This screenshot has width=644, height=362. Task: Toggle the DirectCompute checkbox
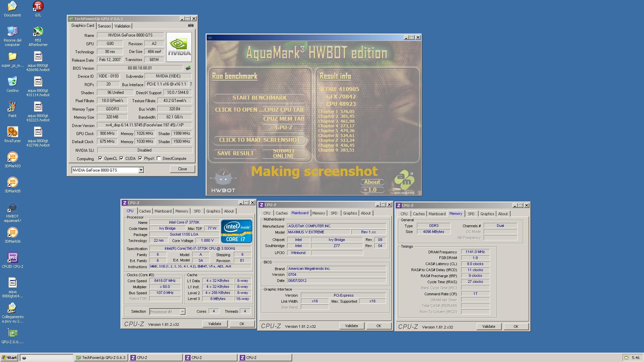tap(159, 159)
